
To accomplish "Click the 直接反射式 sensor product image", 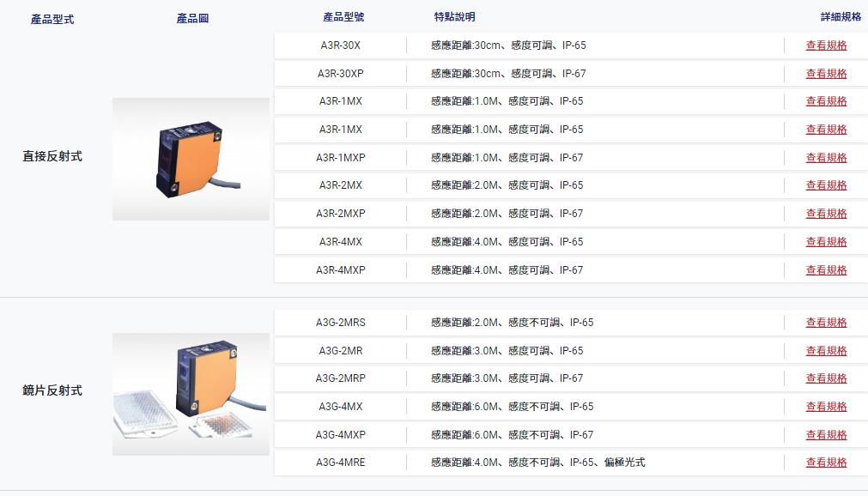I will 191,160.
